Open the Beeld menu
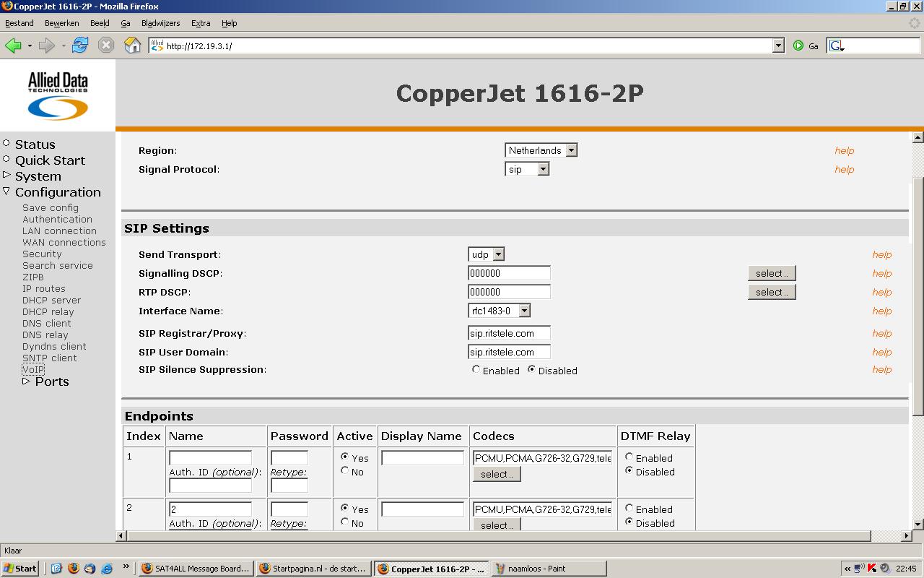Viewport: 924px width, 578px height. (100, 23)
